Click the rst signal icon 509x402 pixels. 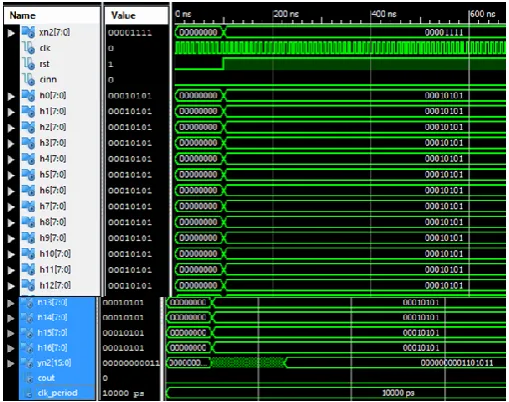point(29,64)
